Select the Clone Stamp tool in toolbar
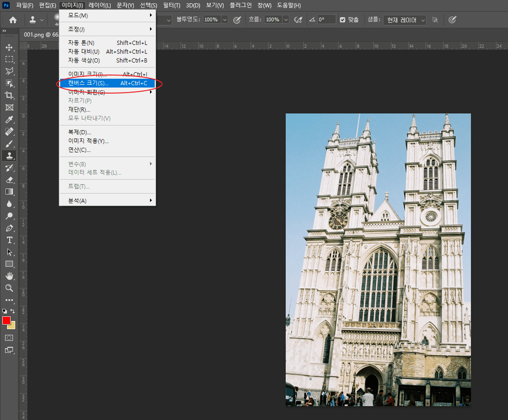Screen dimensions: 508x420 (x=9, y=156)
